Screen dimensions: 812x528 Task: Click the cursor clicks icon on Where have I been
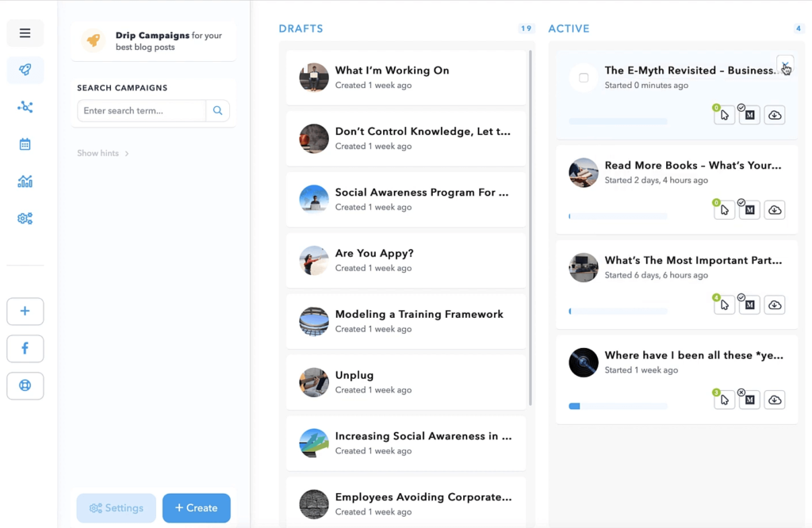point(724,400)
